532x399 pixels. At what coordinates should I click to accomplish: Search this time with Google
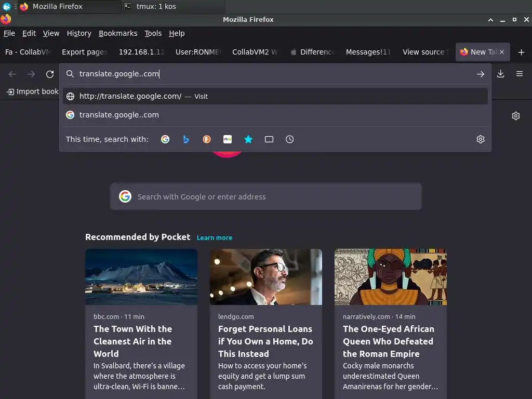[165, 139]
